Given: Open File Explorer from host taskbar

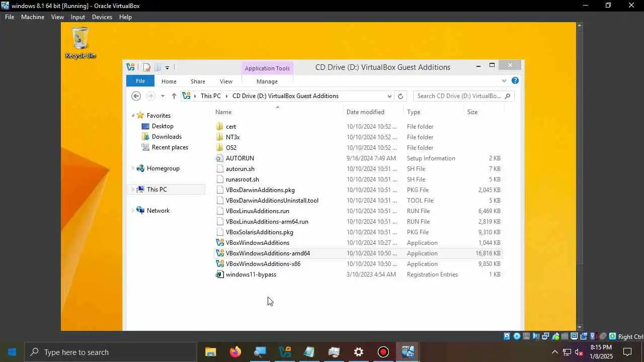Looking at the screenshot, I should [211, 352].
